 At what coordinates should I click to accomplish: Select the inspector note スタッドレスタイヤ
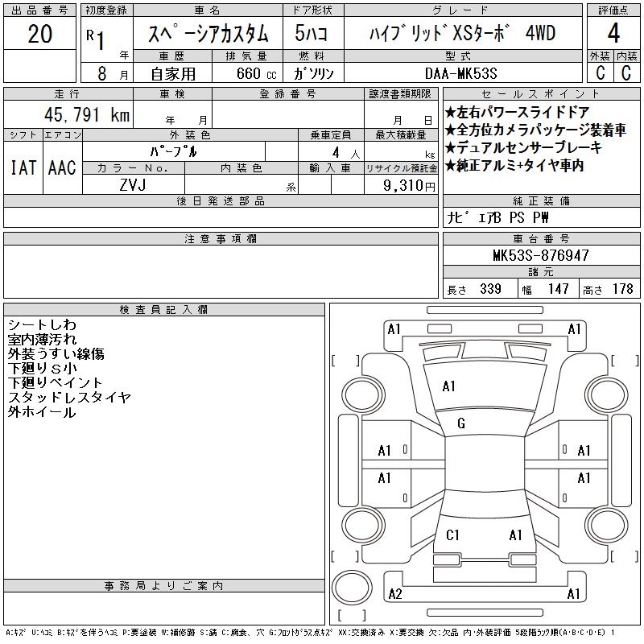point(69,398)
